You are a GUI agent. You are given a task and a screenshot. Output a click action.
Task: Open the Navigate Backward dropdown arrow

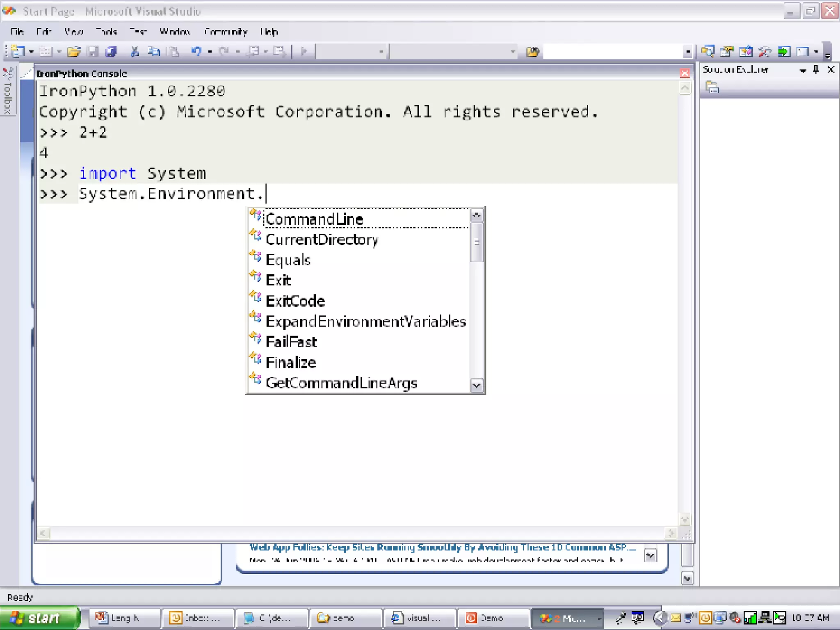[x=266, y=52]
